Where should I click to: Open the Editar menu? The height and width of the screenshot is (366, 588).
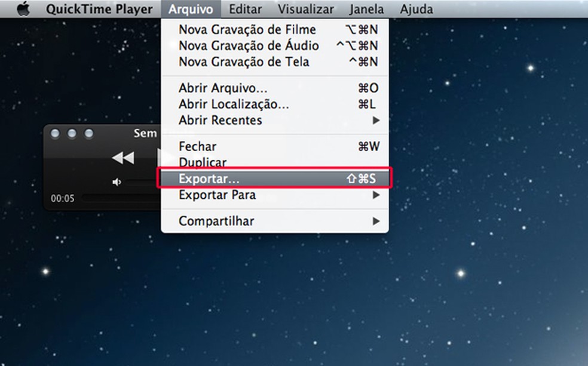(245, 9)
